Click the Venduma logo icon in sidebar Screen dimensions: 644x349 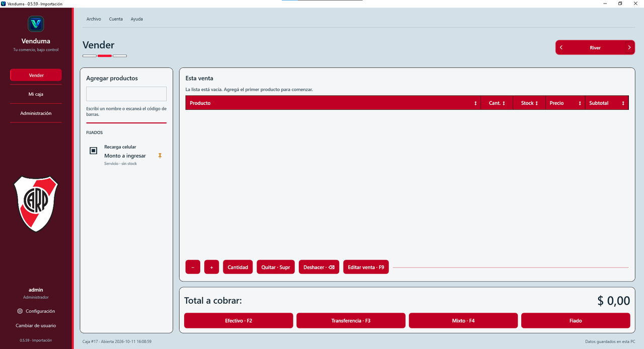click(x=36, y=24)
